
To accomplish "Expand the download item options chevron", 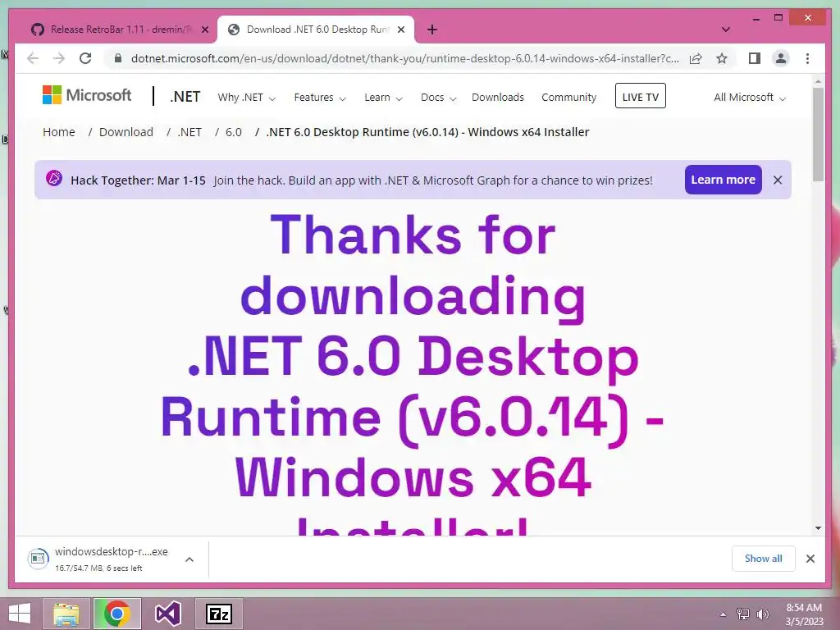I will point(189,559).
